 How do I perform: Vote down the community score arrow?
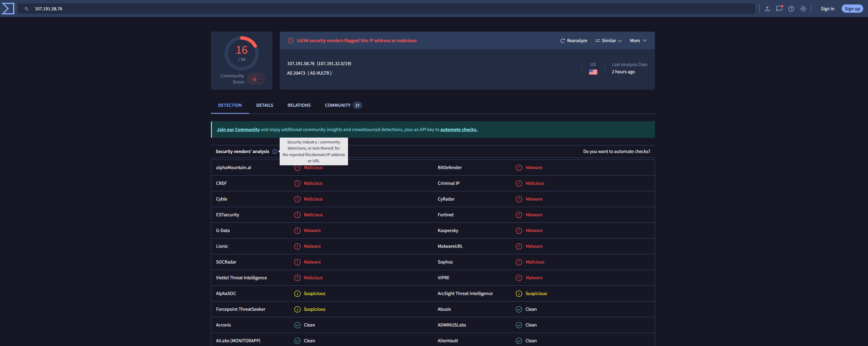coord(261,81)
